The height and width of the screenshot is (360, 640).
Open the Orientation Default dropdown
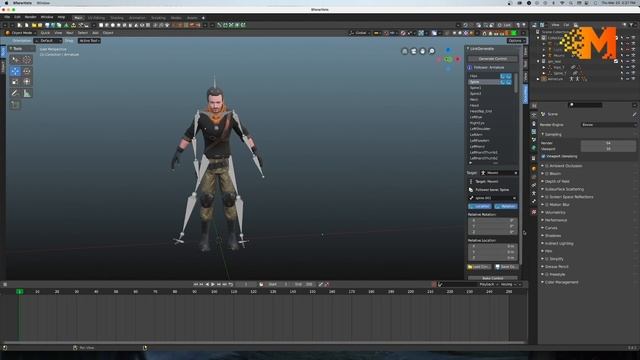[x=48, y=40]
